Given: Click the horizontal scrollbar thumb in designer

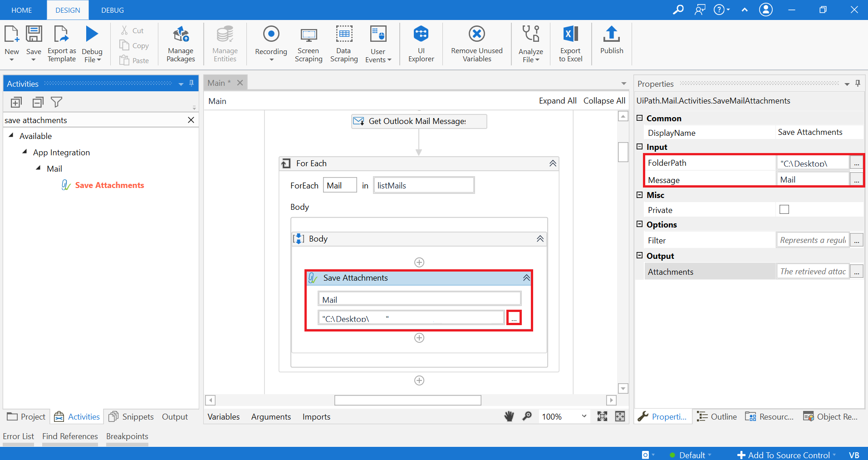Looking at the screenshot, I should (407, 400).
